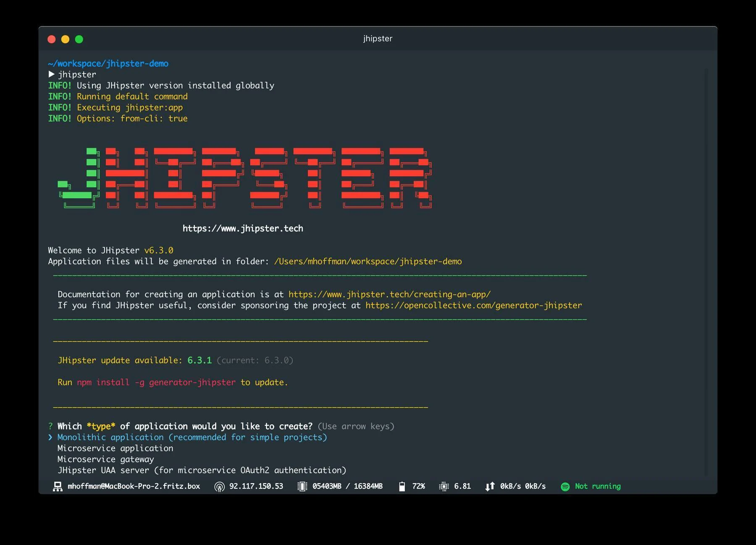Click the 6.3.1 update version number
The height and width of the screenshot is (545, 756).
[199, 360]
